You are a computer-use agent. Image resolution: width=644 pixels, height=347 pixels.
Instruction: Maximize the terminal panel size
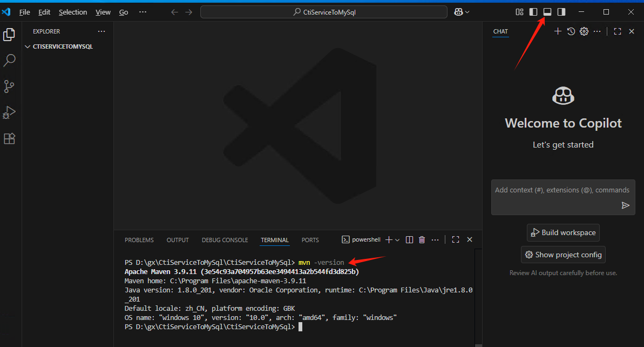pyautogui.click(x=456, y=239)
